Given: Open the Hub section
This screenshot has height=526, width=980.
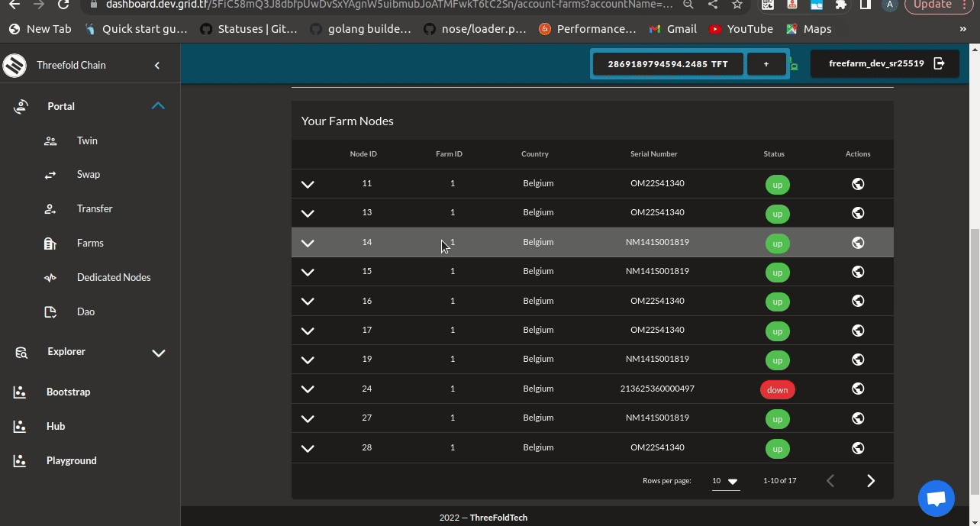Looking at the screenshot, I should [55, 426].
